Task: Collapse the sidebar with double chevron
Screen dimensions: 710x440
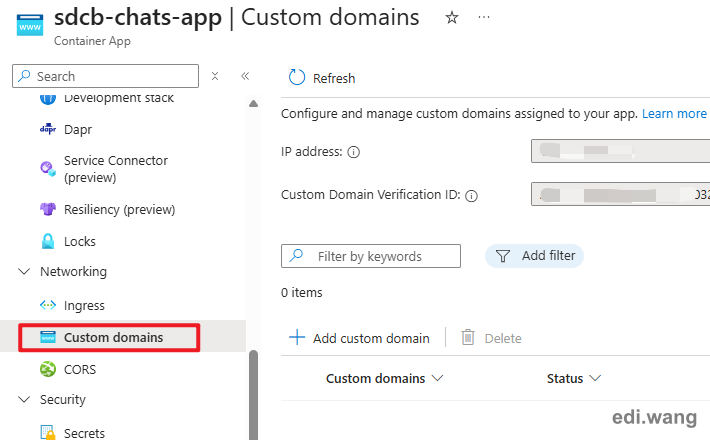Action: click(x=245, y=76)
